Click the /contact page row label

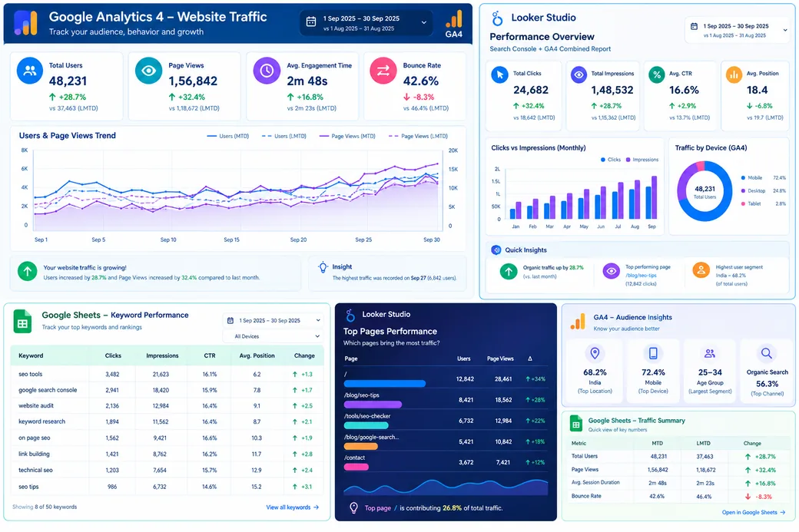pos(354,458)
